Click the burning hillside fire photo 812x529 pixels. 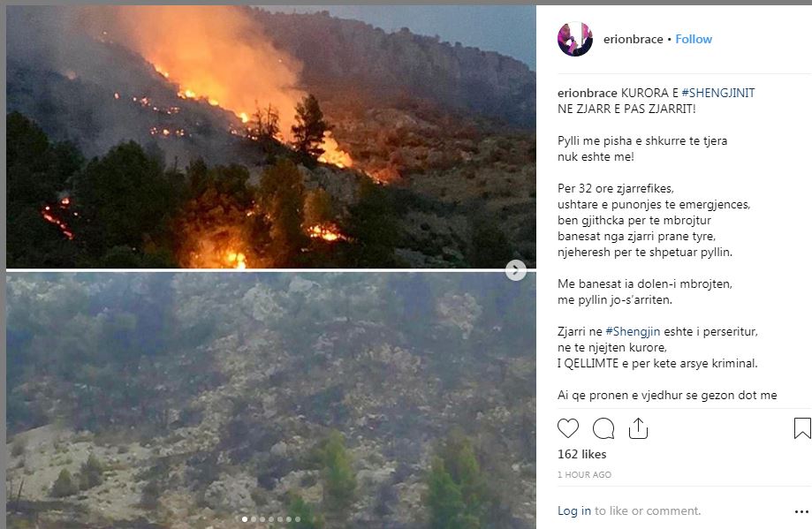[x=271, y=137]
